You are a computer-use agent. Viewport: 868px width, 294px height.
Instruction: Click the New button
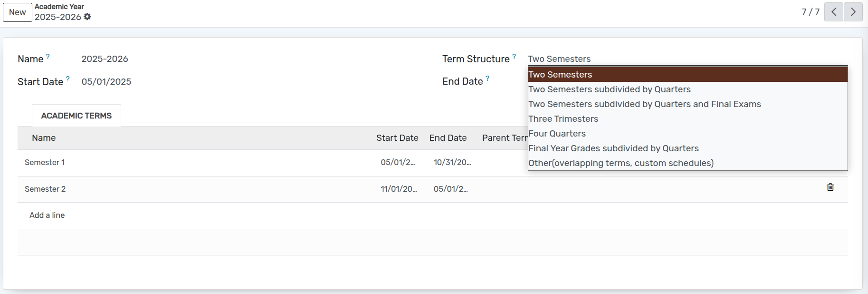pos(18,12)
